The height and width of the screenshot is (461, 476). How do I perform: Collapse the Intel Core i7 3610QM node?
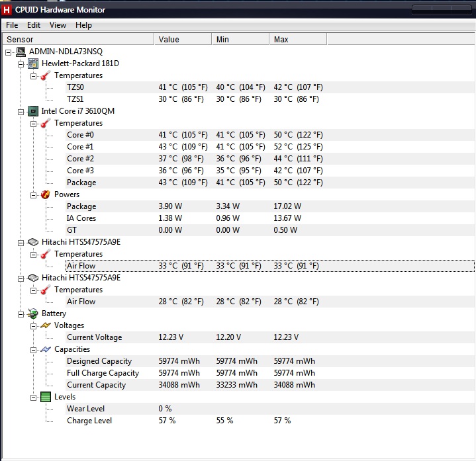tap(21, 112)
